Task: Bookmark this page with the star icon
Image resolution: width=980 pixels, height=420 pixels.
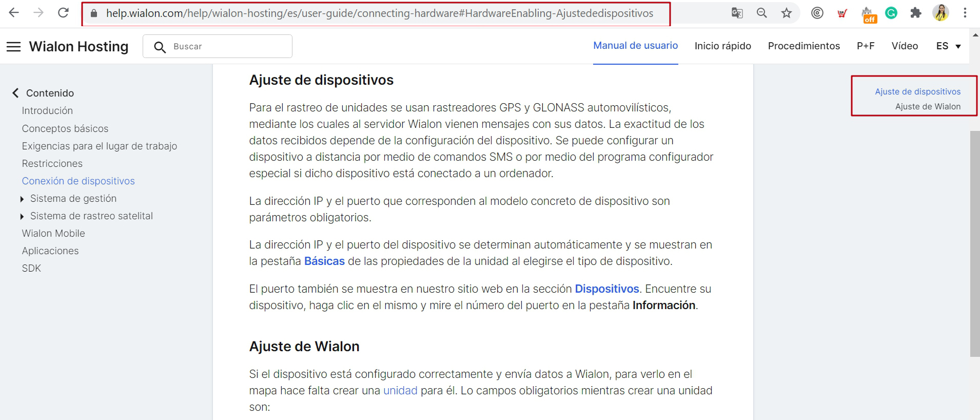Action: (x=786, y=13)
